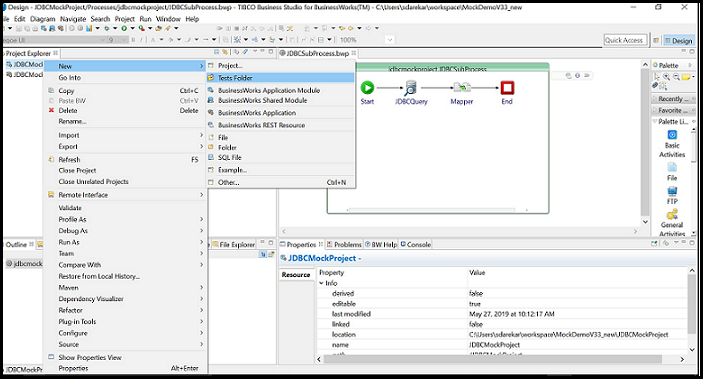703x379 pixels.
Task: Click the run green button in the toolbar
Action: pos(124,28)
